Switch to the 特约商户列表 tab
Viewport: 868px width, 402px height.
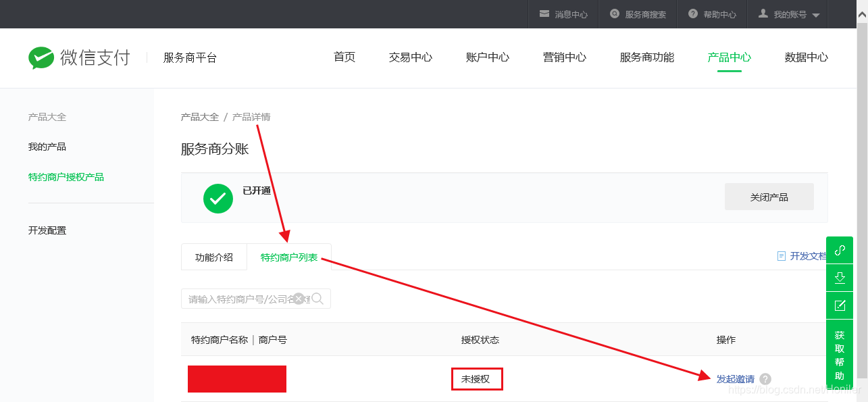tap(288, 257)
